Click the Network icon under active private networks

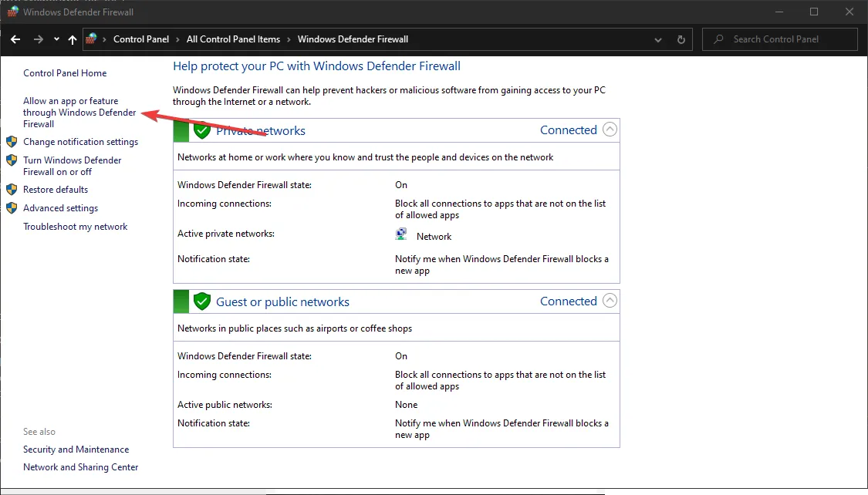click(x=401, y=235)
